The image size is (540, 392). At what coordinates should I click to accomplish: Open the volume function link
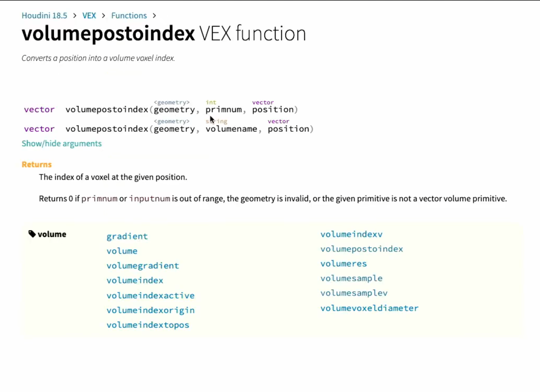(x=122, y=251)
